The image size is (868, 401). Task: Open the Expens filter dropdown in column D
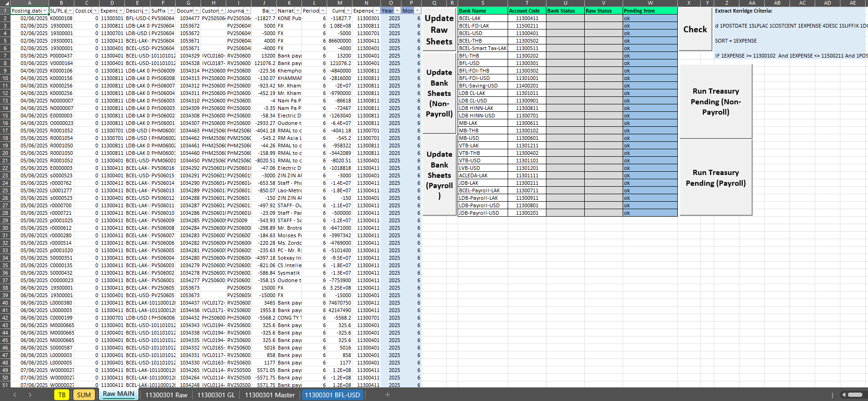[121, 10]
